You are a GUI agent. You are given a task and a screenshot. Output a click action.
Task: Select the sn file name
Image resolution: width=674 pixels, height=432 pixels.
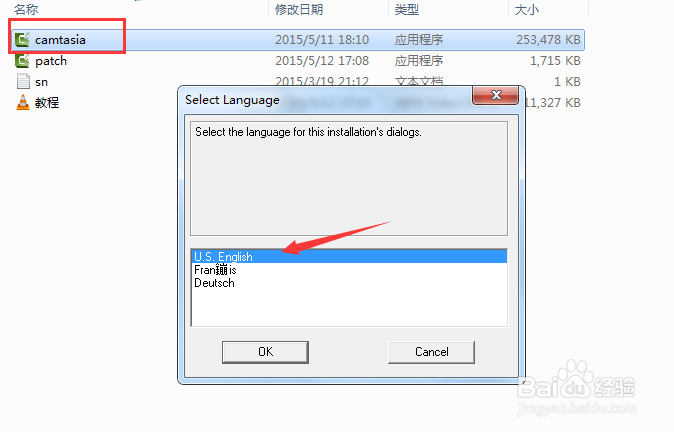(x=41, y=82)
